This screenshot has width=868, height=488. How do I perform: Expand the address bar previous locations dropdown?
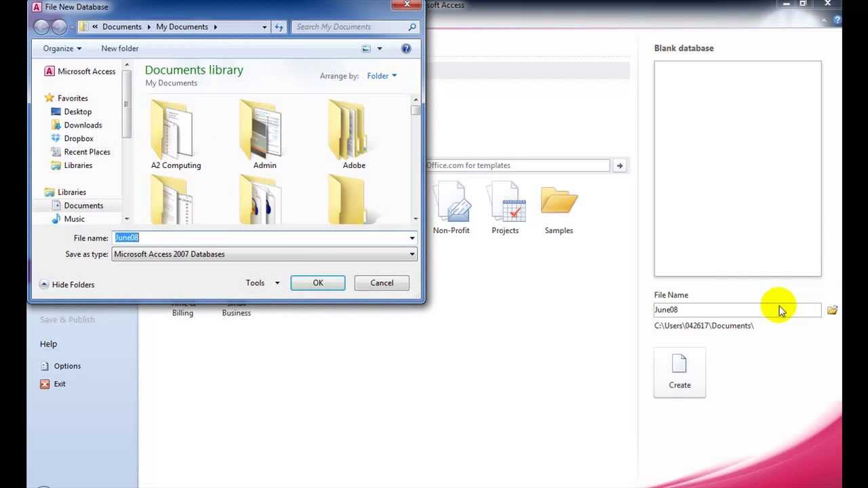pos(264,26)
